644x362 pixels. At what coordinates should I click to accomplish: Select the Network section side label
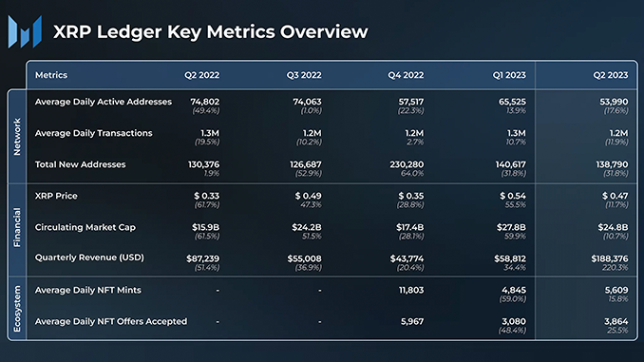(17, 137)
